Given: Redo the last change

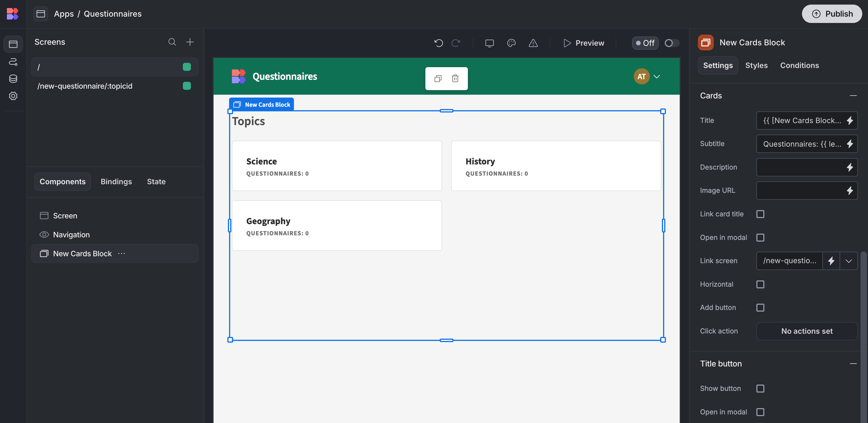Looking at the screenshot, I should [456, 43].
